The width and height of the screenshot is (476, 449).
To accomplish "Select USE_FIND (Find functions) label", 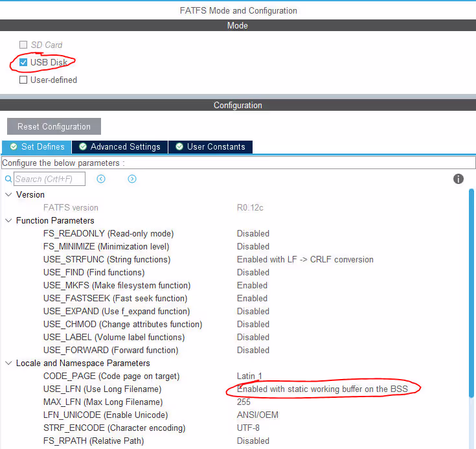I will point(94,273).
